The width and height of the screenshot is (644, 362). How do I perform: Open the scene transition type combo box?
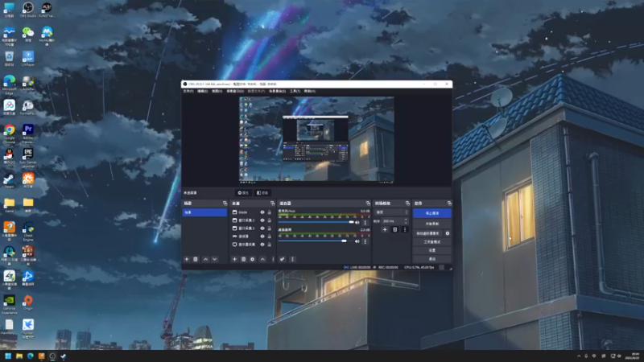(x=392, y=212)
